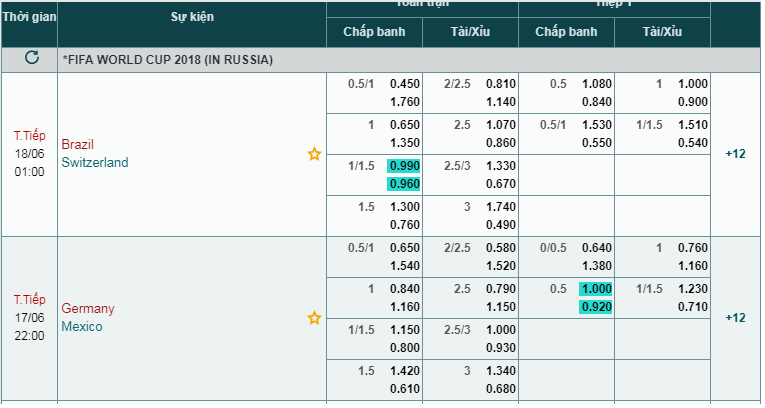Click the Sự kiện column header
765x408 pixels.
pyautogui.click(x=192, y=17)
